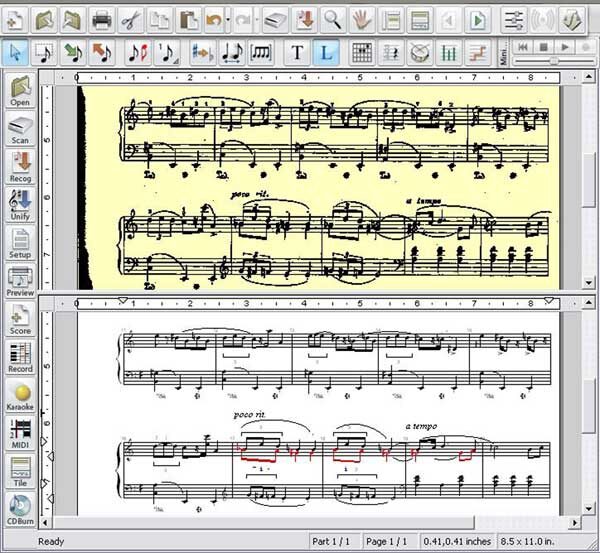
Task: Click the grayed redo arrow icon
Action: coord(243,20)
